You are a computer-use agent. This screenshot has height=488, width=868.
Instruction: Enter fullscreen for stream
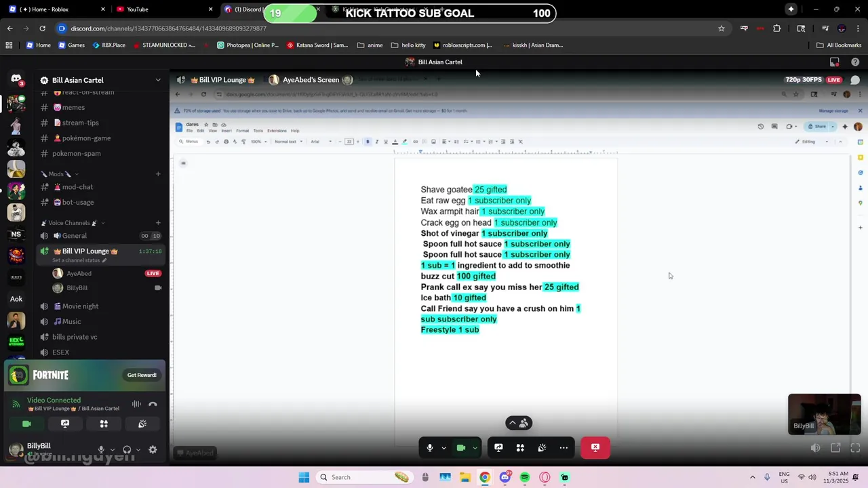(x=855, y=448)
